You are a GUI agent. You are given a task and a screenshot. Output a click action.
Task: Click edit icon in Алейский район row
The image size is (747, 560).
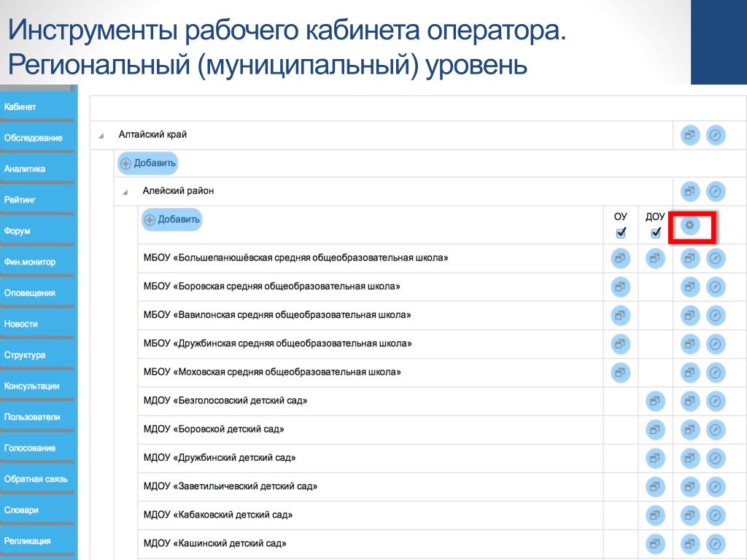point(715,192)
